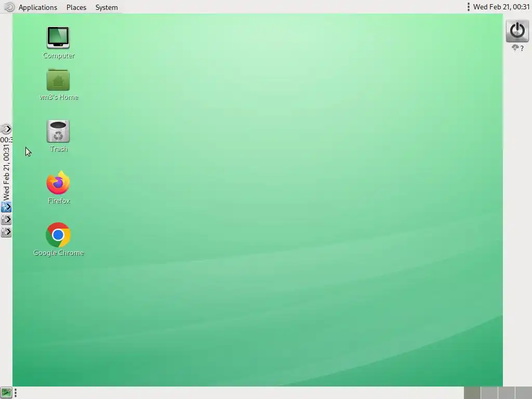Click the power shutdown button
Screen dimensions: 532x399
point(517,31)
